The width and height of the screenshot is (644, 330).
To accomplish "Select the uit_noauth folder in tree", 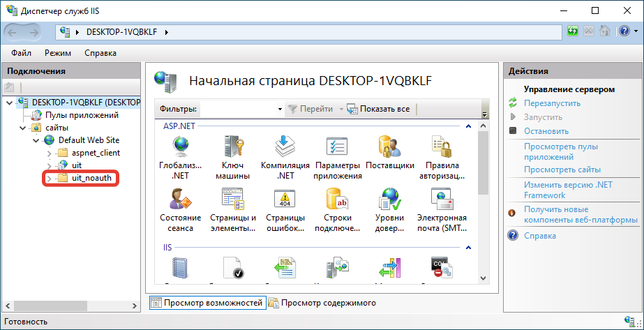I will tap(91, 179).
